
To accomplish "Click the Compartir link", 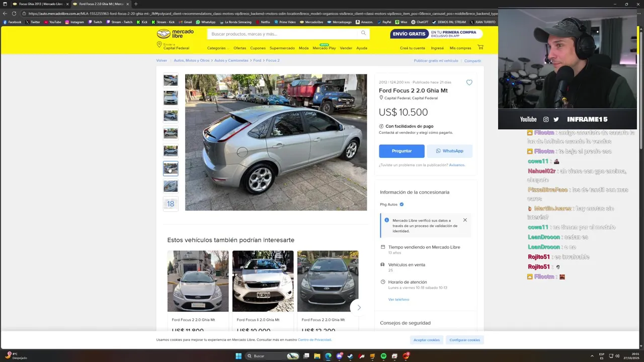I will coord(472,61).
